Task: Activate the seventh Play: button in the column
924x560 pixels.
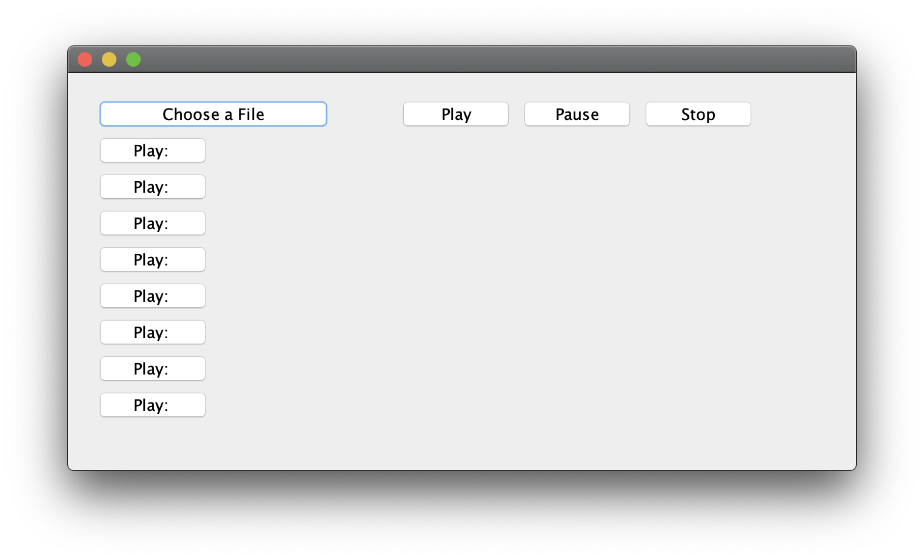Action: (153, 368)
